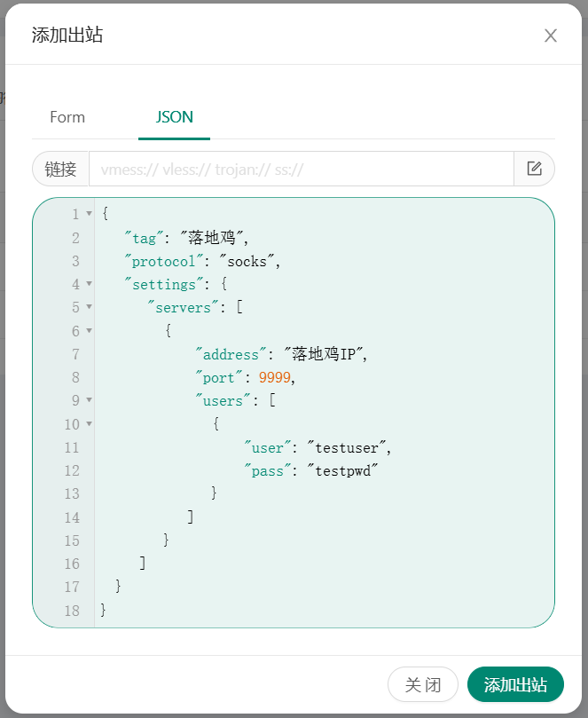Collapse the root object at line 1

click(89, 214)
